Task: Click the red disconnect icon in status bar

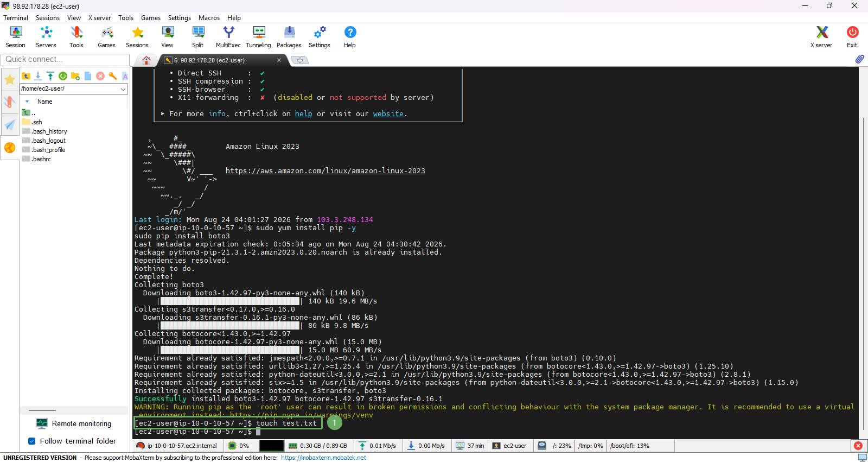Action: coord(858,446)
